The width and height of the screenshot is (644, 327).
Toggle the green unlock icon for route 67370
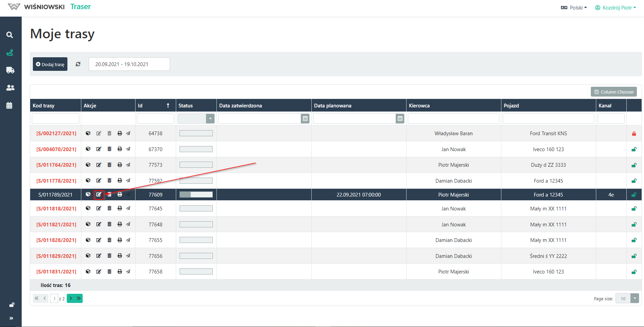click(634, 149)
